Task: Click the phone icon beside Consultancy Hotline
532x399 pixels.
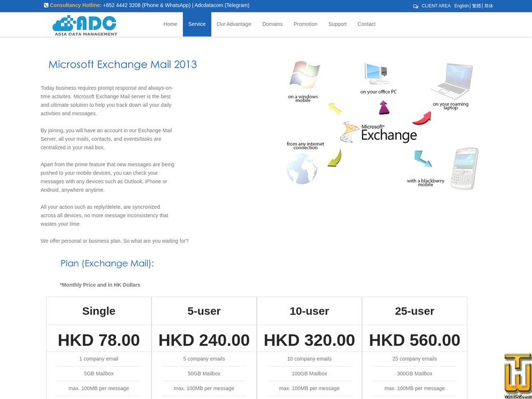Action: point(46,6)
